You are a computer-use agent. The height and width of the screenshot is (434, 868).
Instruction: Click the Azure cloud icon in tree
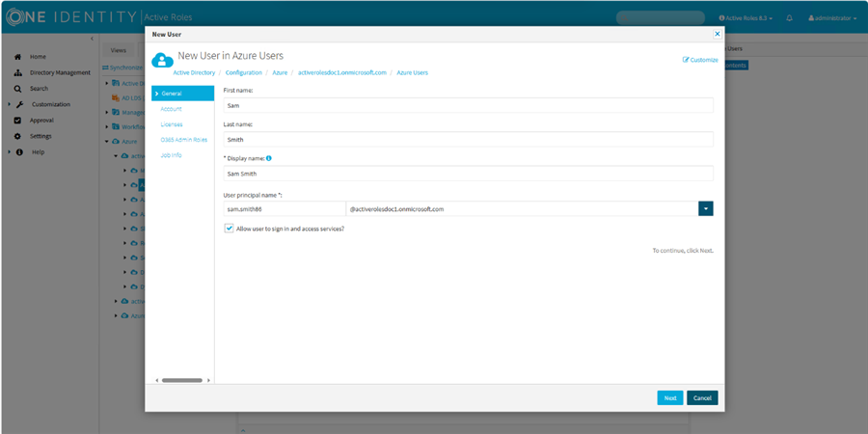point(116,142)
